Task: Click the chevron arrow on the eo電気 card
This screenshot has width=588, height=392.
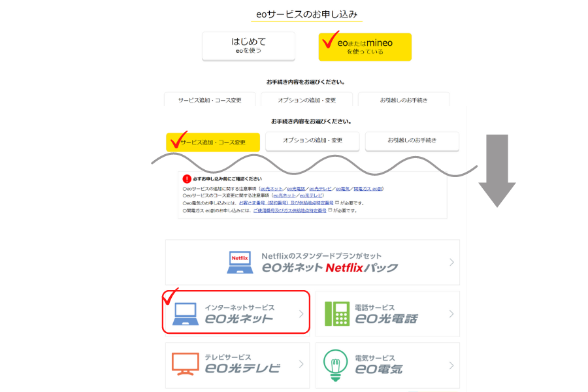Action: coord(451,365)
